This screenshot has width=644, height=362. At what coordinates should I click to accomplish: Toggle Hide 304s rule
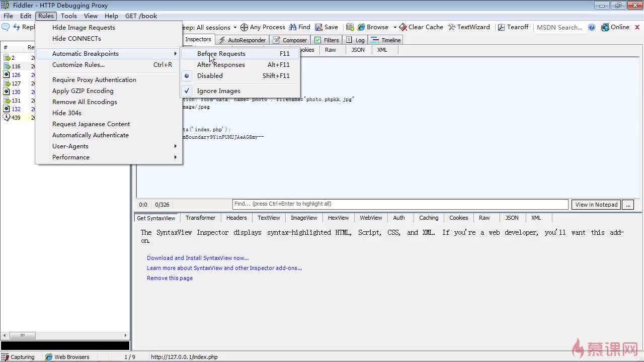109,113
